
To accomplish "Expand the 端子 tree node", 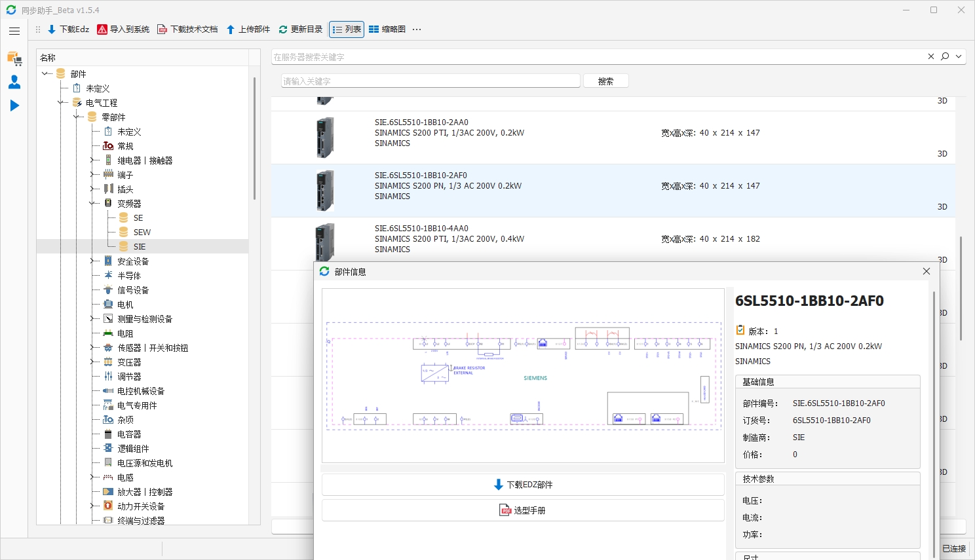I will 92,174.
